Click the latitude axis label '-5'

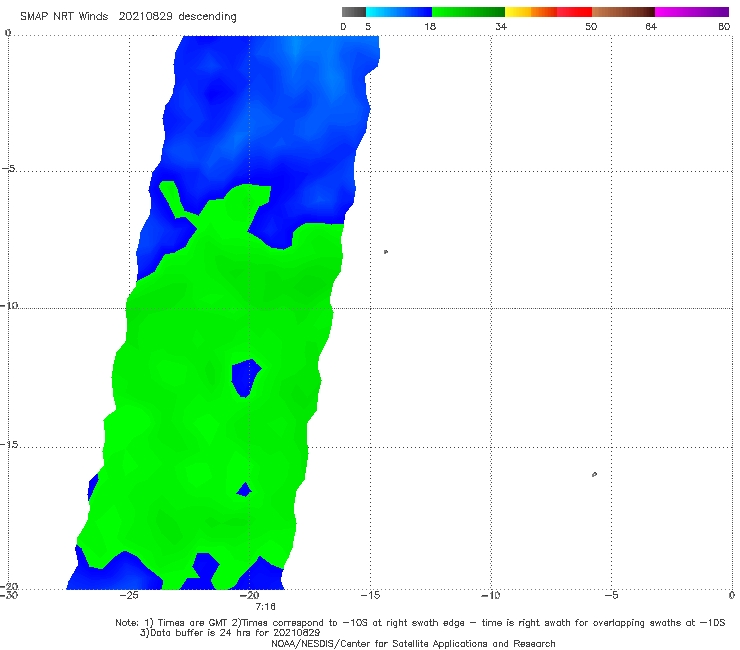pyautogui.click(x=9, y=169)
